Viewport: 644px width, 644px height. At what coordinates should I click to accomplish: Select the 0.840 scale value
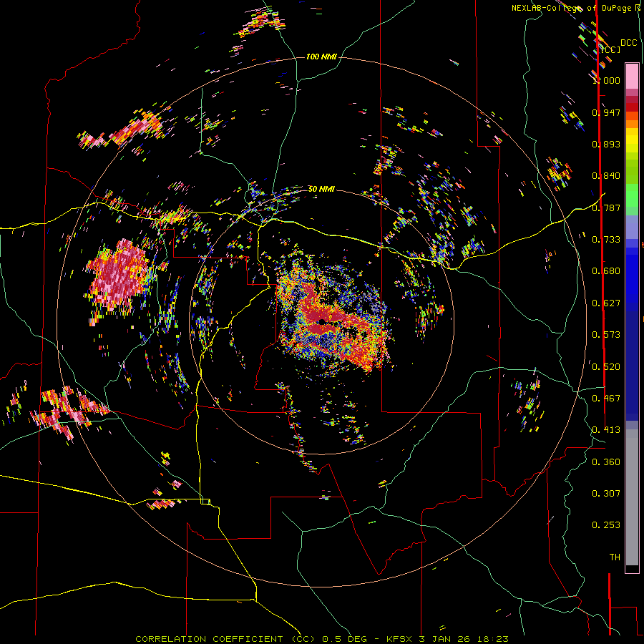pyautogui.click(x=606, y=176)
